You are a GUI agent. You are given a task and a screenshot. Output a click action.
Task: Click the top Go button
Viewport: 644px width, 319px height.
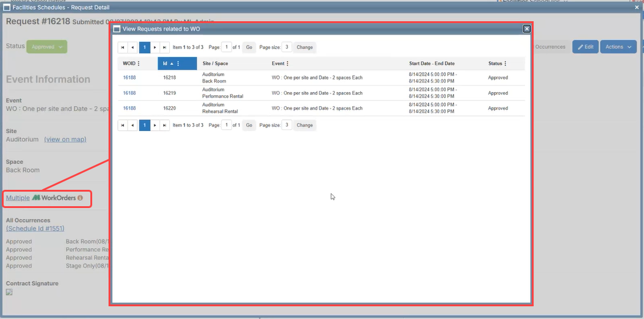249,47
